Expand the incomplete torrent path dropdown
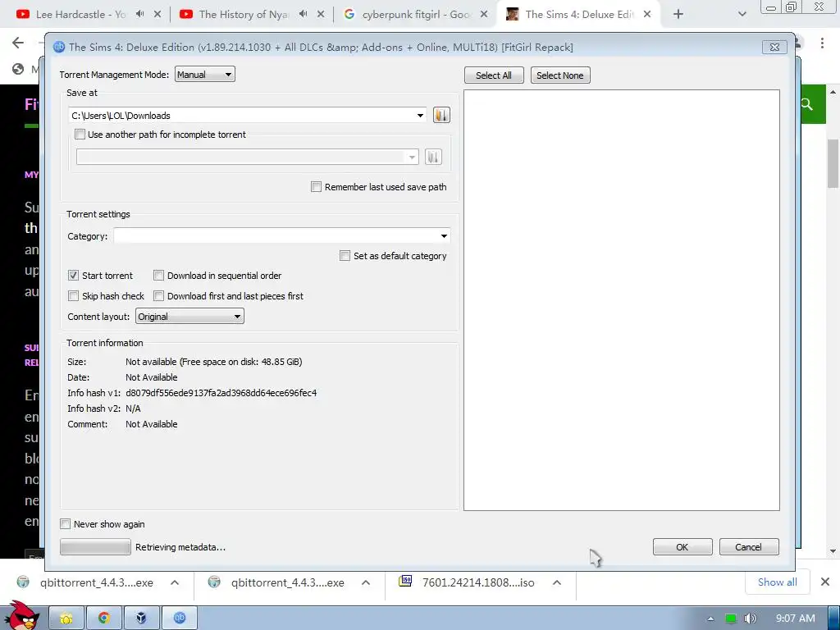840x630 pixels. [412, 157]
